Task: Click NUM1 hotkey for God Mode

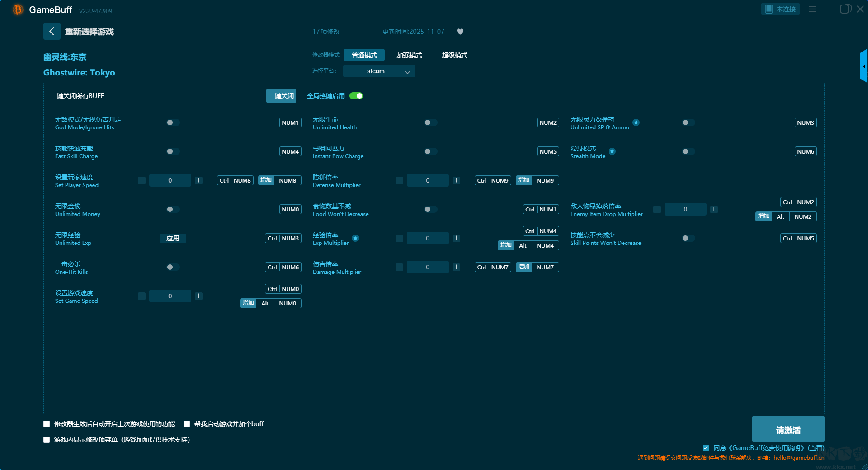Action: coord(290,122)
